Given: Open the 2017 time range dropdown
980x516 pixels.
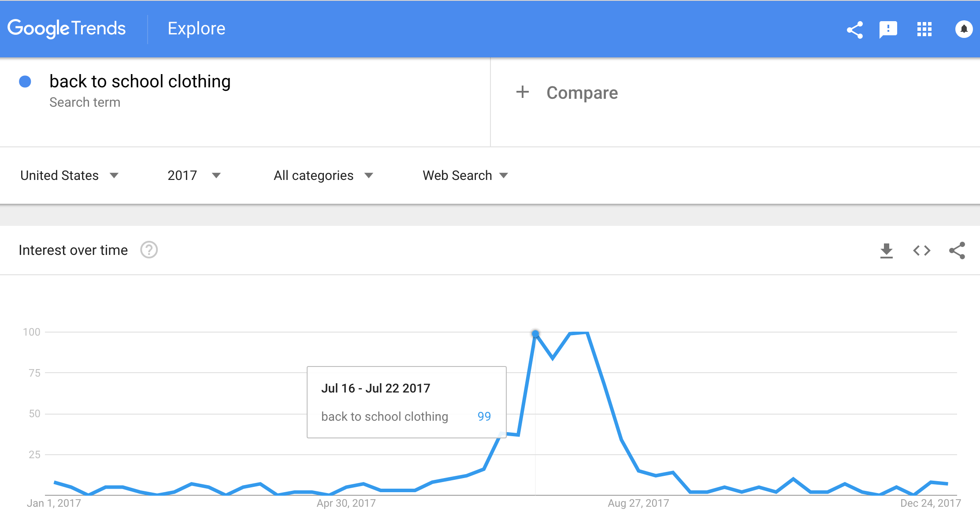Looking at the screenshot, I should 194,176.
